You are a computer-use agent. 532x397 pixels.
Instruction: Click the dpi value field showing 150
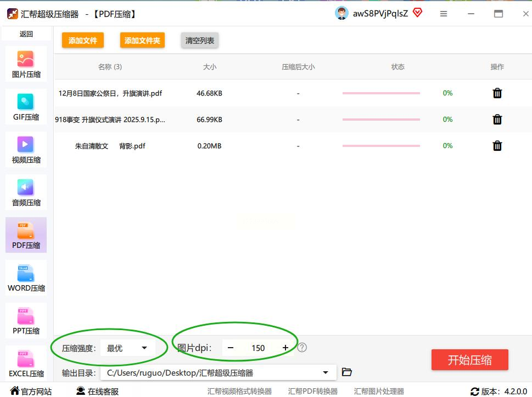click(x=258, y=348)
